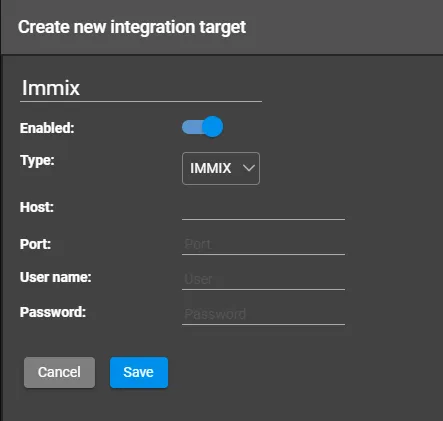
Task: Focus the Host input field
Action: 263,209
